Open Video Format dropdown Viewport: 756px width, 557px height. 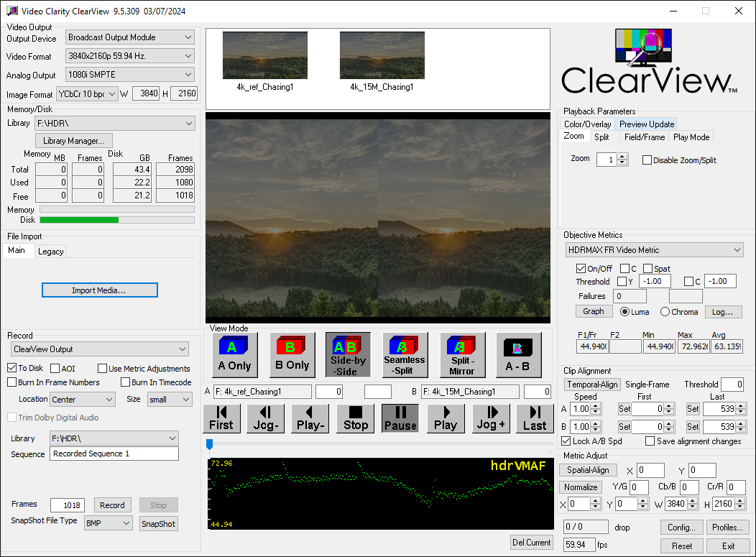tap(130, 56)
